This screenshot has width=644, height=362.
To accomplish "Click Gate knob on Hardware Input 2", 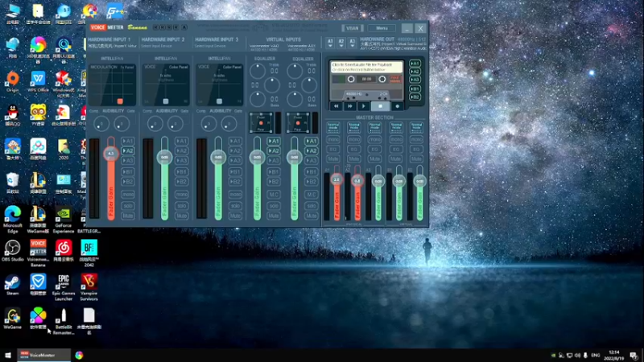I will click(175, 124).
